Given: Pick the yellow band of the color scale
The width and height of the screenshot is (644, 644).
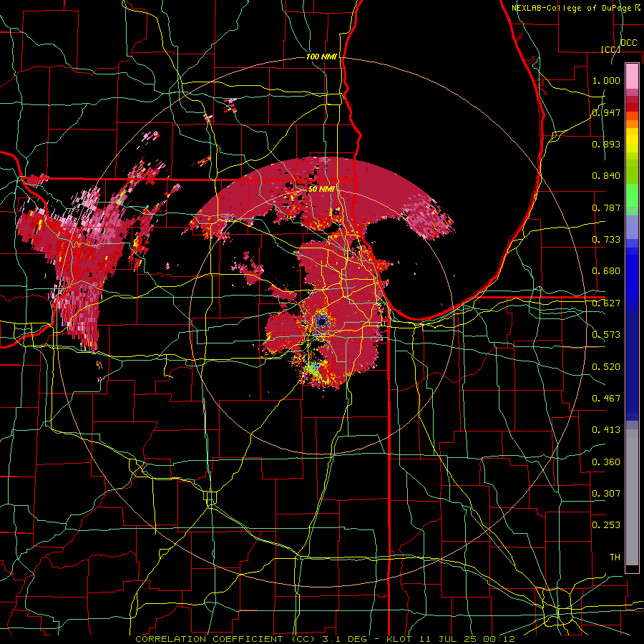Looking at the screenshot, I should (632, 141).
